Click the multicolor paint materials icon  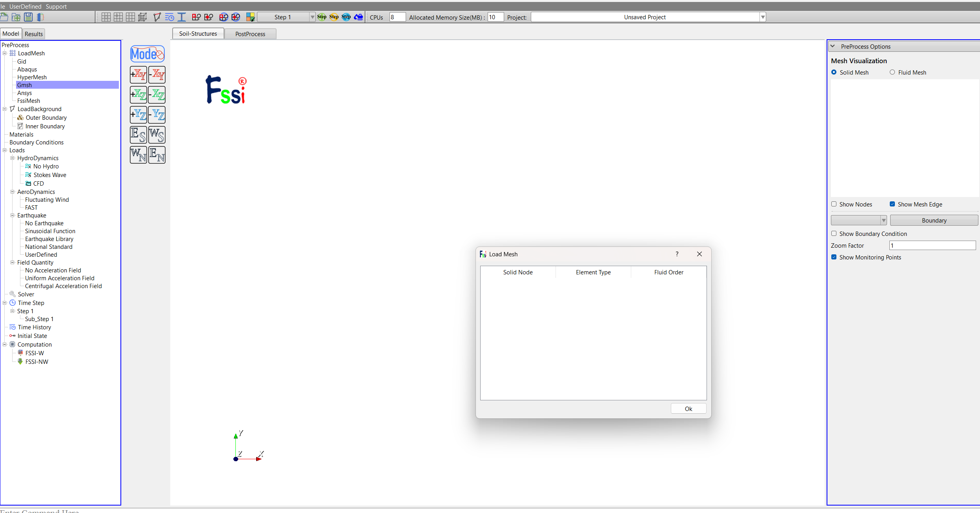(250, 17)
